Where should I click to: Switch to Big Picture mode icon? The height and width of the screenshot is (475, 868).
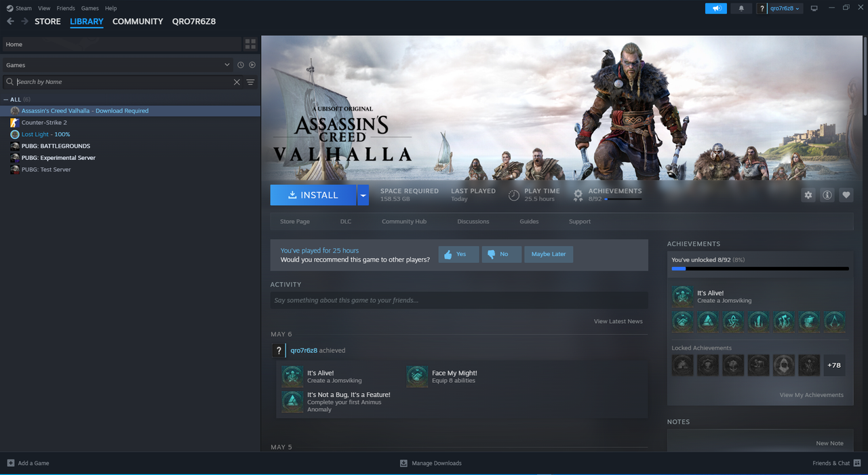pyautogui.click(x=814, y=8)
